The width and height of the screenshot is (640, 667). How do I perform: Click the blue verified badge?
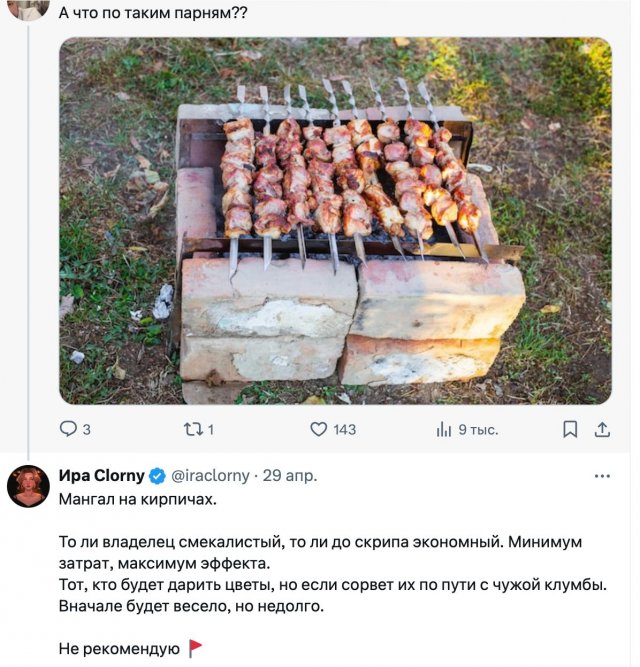click(157, 476)
